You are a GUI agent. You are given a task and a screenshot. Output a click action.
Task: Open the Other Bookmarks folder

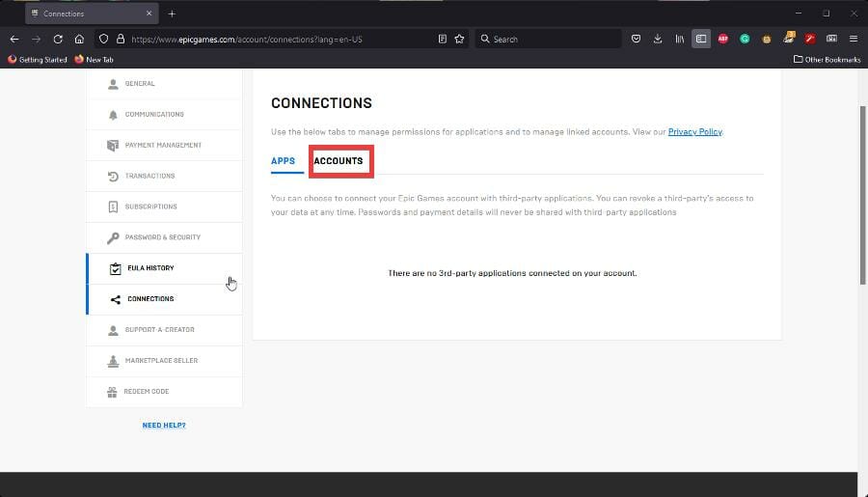(x=827, y=59)
